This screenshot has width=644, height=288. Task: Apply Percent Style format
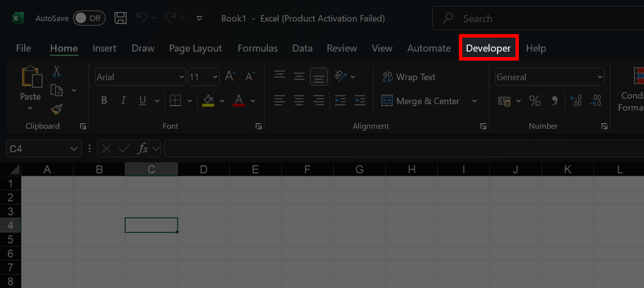[x=535, y=101]
